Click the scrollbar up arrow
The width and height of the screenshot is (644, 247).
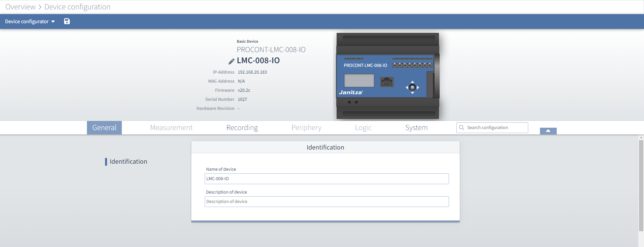641,137
